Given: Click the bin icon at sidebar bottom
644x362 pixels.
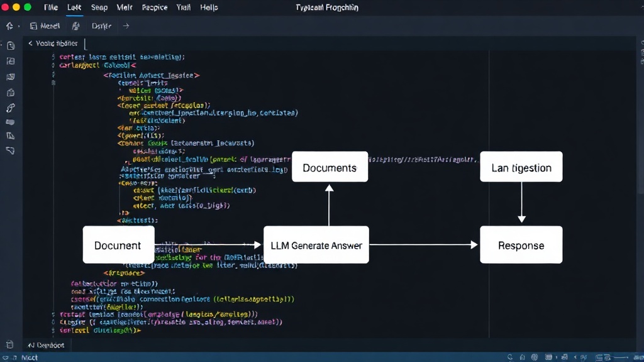Looking at the screenshot, I should point(10,344).
